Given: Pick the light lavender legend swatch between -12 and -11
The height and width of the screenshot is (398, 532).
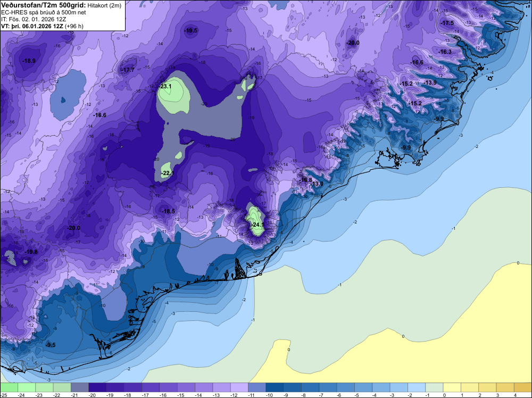Looking at the screenshot, I should [239, 387].
